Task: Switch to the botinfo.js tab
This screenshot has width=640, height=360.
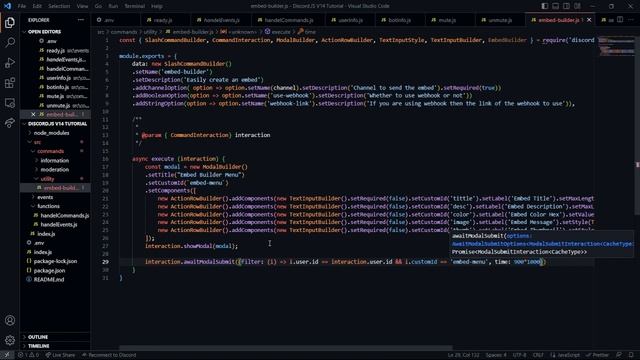Action: coord(399,20)
